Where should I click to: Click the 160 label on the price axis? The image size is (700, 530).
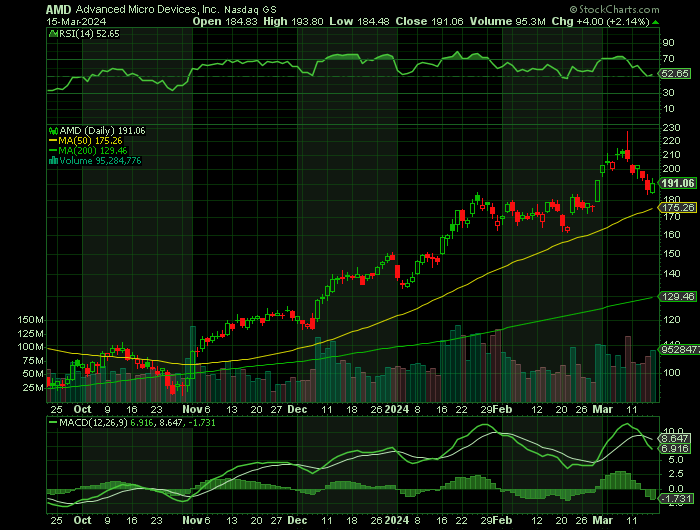tap(671, 235)
